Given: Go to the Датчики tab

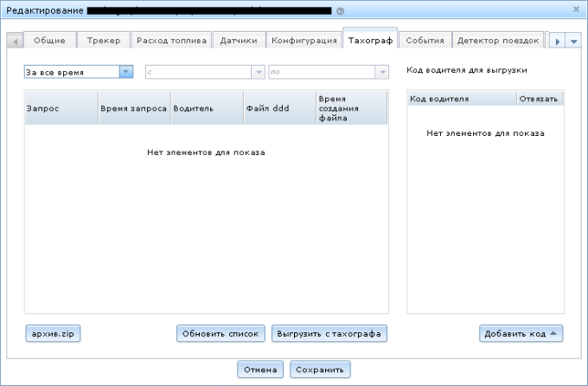Looking at the screenshot, I should (237, 41).
